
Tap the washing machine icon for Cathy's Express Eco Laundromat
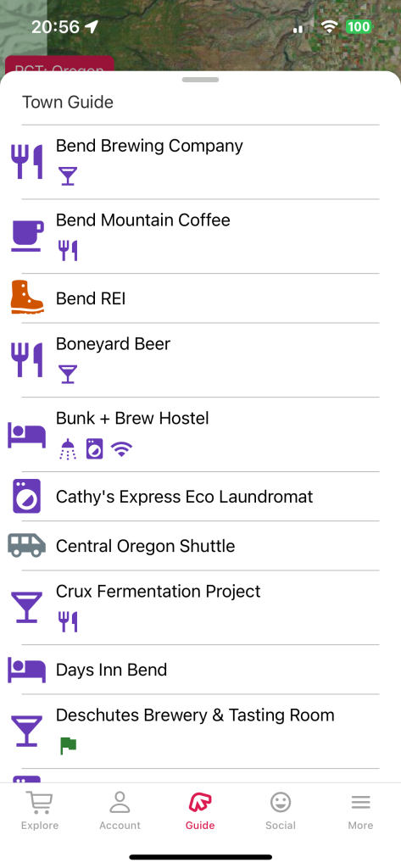[26, 496]
